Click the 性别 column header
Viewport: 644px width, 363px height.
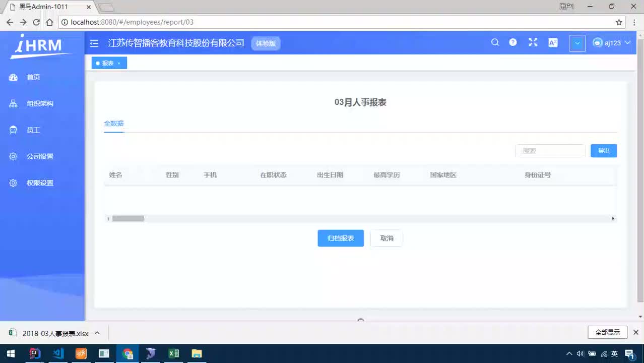point(172,175)
